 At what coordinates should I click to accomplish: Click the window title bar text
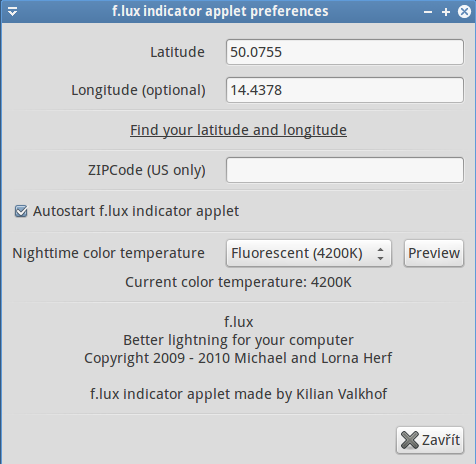click(220, 11)
